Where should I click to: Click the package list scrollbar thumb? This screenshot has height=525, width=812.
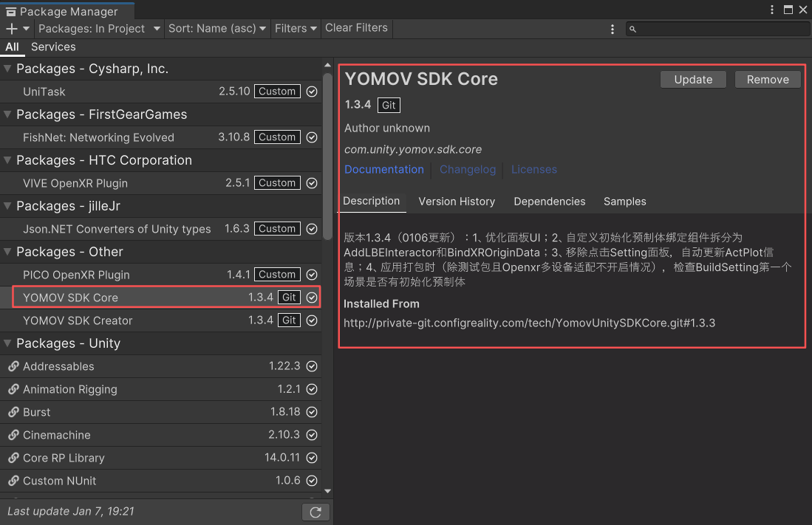point(327,157)
